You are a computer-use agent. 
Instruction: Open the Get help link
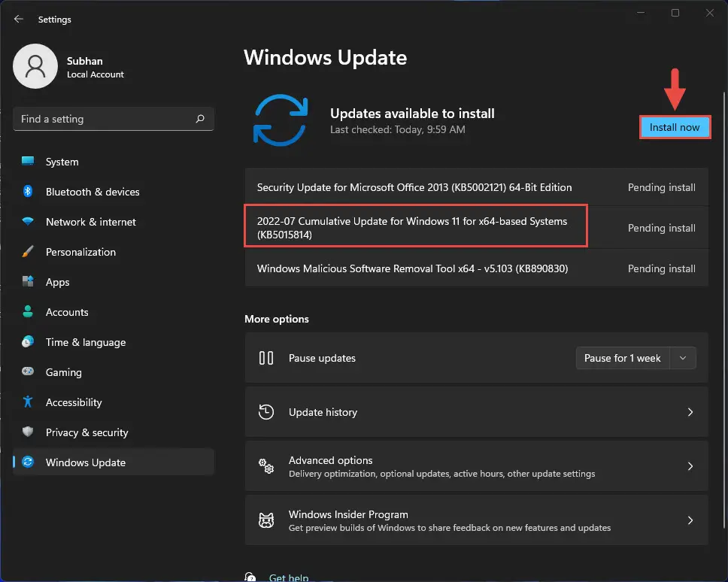(x=288, y=577)
